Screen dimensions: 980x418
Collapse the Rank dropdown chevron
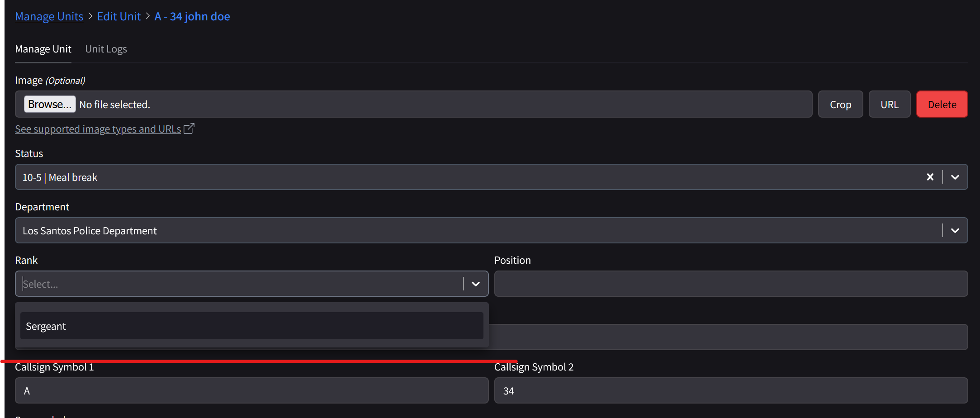(x=475, y=284)
